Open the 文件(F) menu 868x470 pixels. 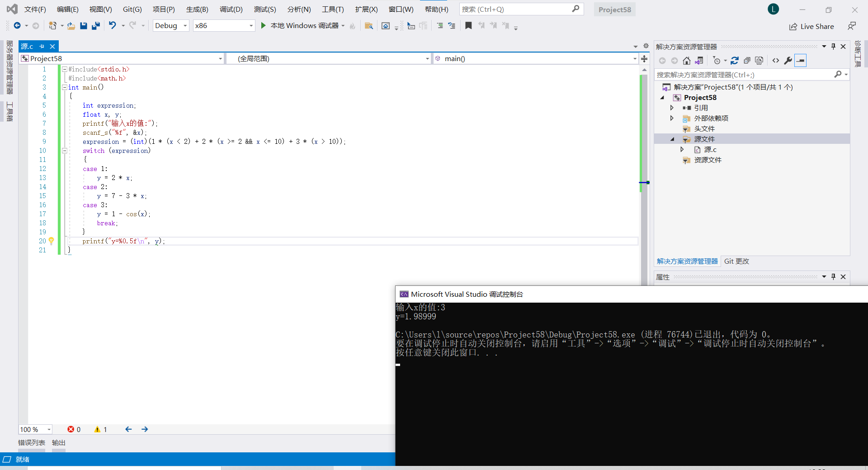pyautogui.click(x=35, y=9)
